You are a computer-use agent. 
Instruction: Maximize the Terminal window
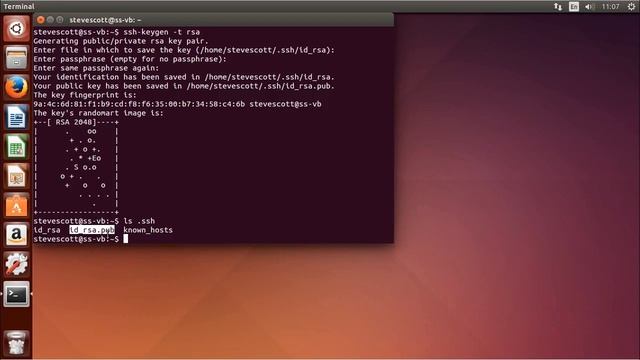coord(60,20)
